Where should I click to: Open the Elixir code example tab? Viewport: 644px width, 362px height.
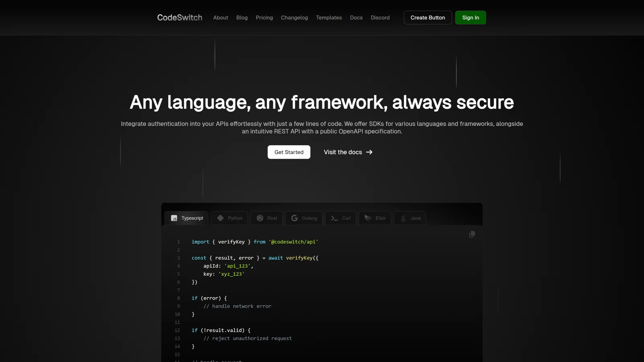coord(380,218)
